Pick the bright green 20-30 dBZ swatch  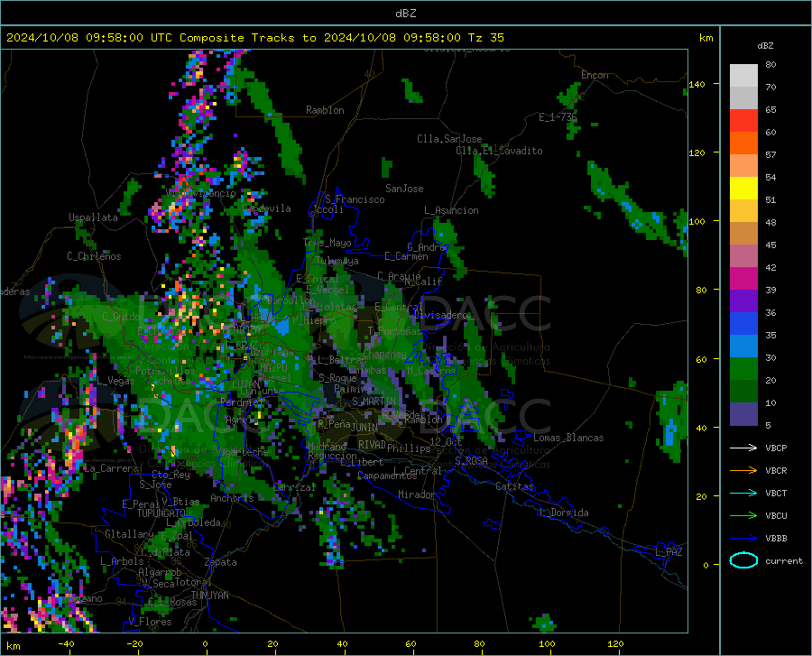pos(743,369)
